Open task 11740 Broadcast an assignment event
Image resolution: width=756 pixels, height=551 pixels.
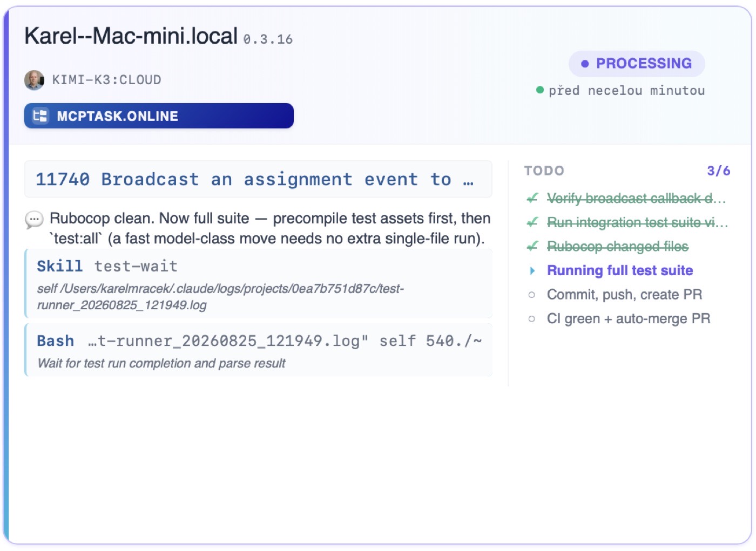tap(258, 179)
